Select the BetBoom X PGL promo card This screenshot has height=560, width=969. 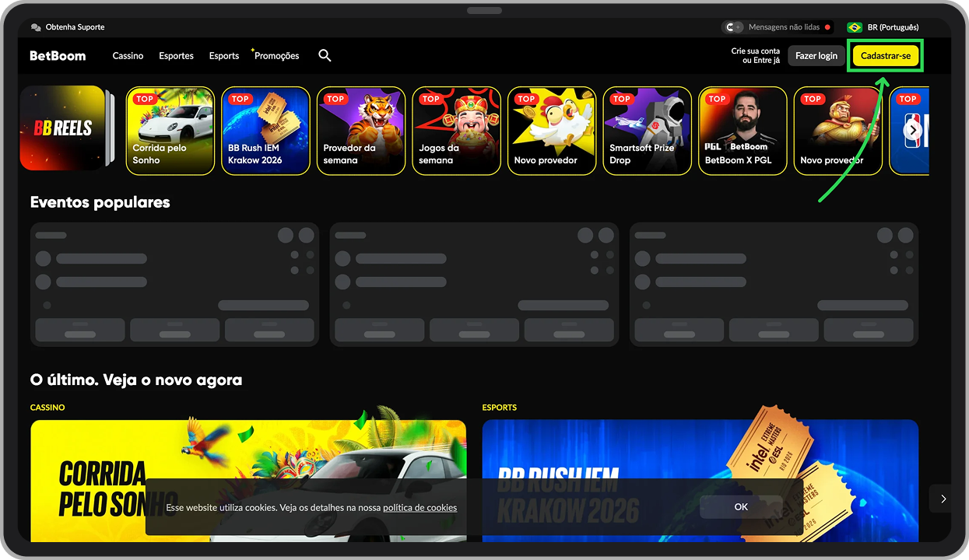click(743, 131)
